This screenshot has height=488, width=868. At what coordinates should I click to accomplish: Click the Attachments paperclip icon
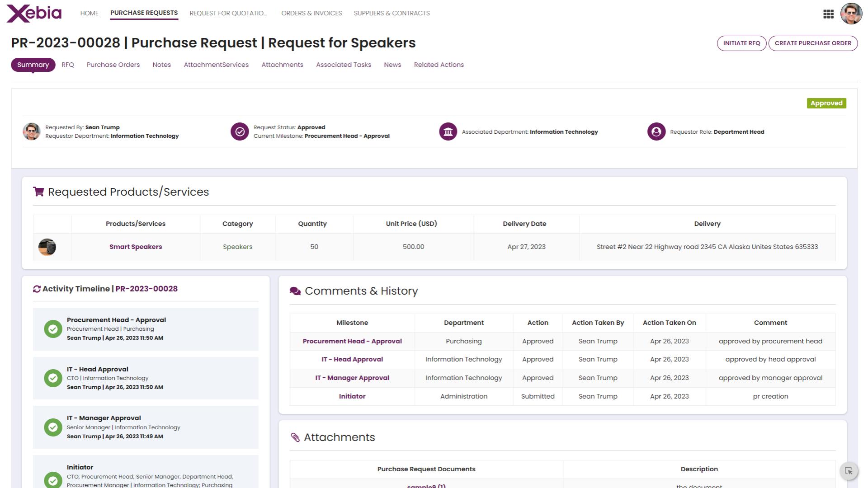pyautogui.click(x=295, y=437)
